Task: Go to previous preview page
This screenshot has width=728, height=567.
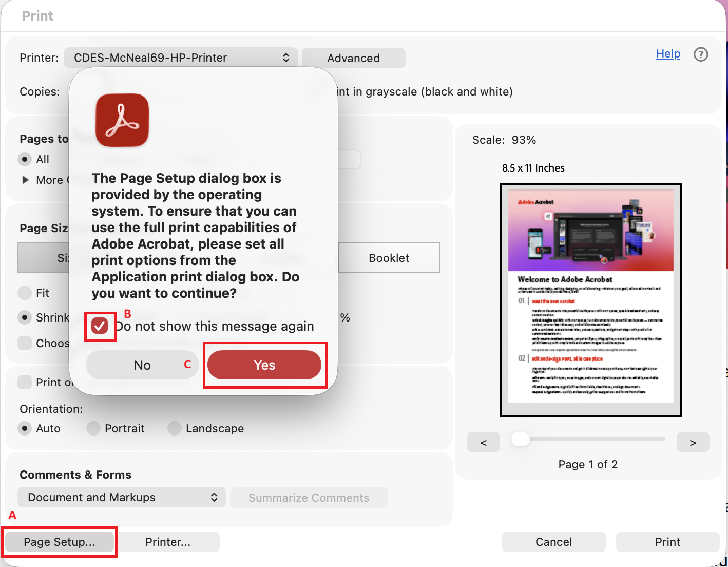Action: pos(484,442)
